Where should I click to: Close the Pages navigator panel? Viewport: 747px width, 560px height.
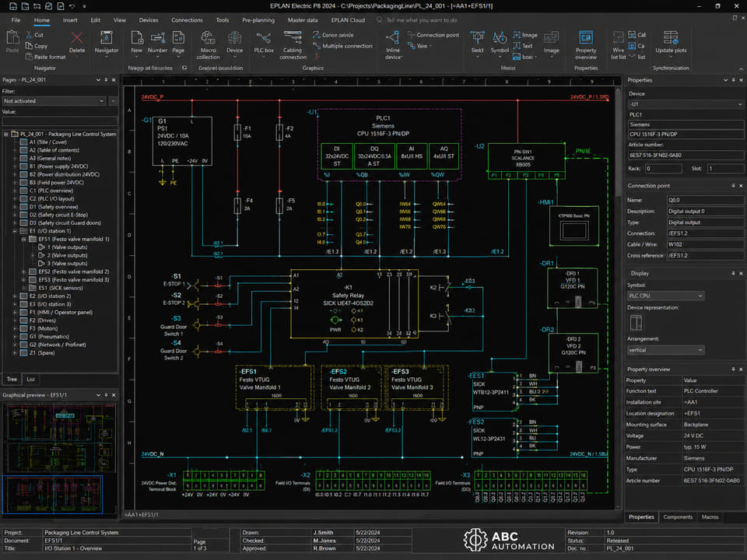(x=114, y=80)
